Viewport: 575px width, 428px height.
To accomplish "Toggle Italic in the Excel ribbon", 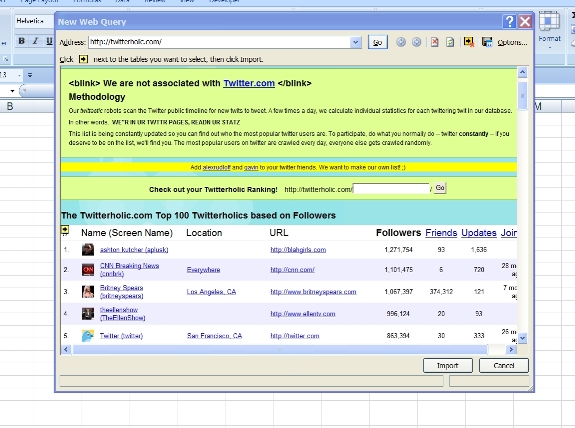I will pos(35,41).
